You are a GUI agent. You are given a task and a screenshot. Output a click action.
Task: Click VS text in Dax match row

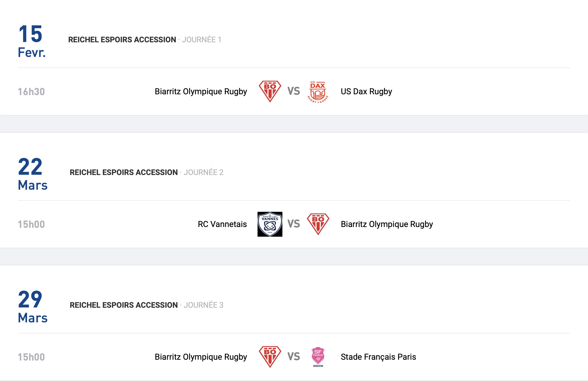tap(294, 91)
